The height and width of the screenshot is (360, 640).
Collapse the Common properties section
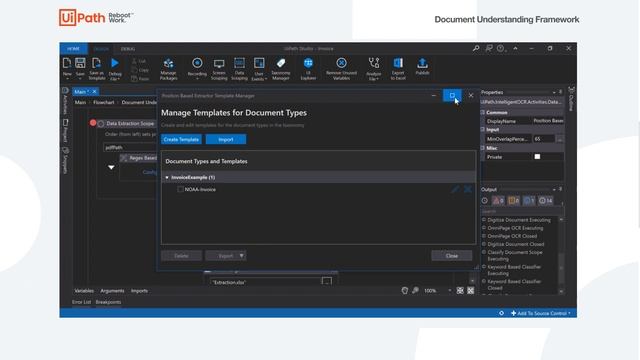click(482, 112)
